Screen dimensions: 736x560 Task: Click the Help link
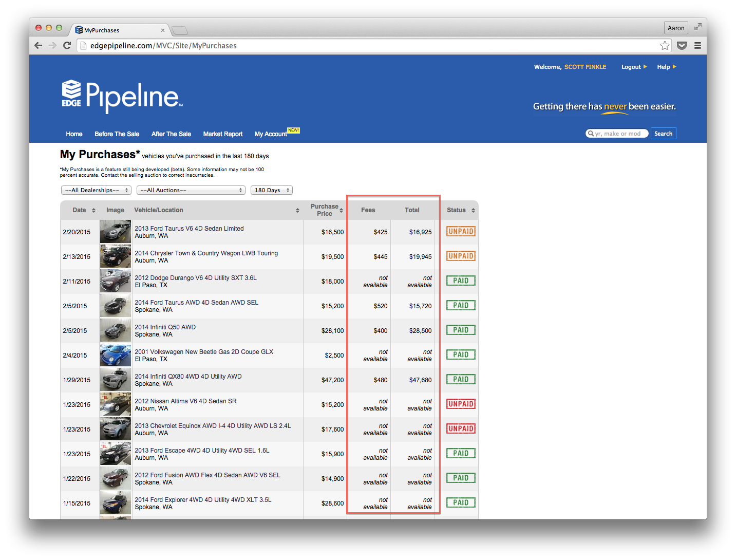(666, 67)
